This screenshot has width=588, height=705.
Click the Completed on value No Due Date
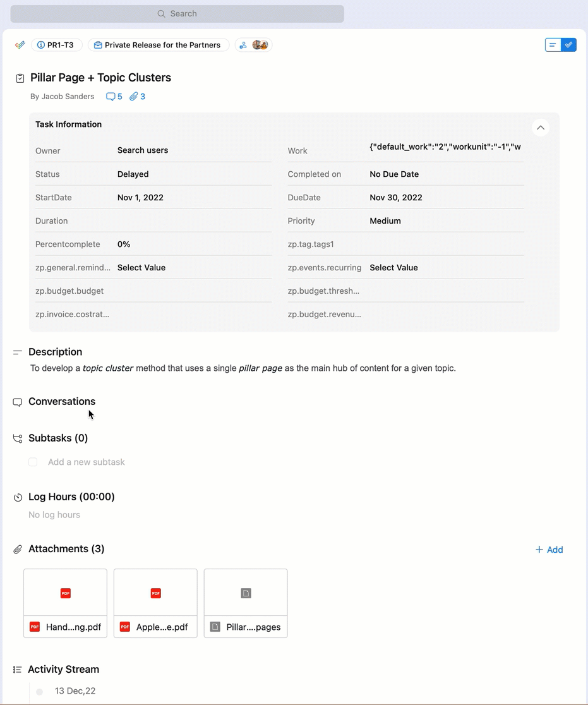pyautogui.click(x=394, y=174)
